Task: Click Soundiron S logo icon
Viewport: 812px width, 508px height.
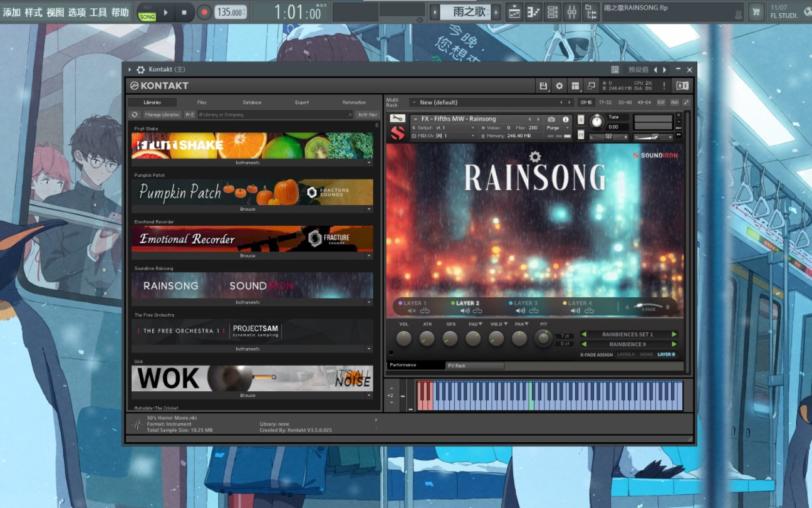Action: [397, 132]
